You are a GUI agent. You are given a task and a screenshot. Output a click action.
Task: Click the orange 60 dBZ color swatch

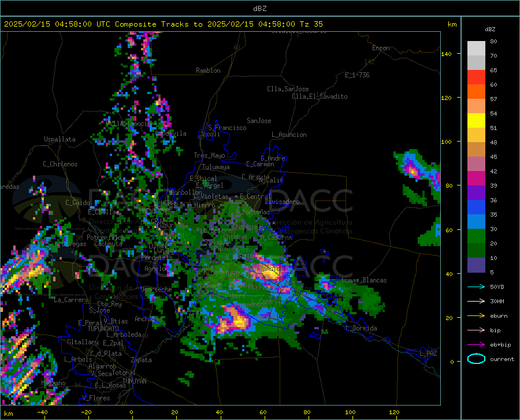[x=476, y=91]
